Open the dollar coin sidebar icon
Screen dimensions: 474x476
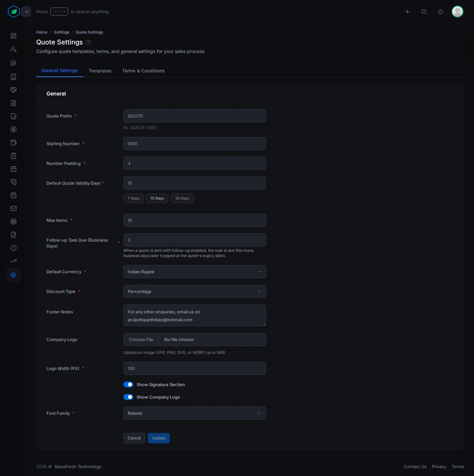coord(13,129)
